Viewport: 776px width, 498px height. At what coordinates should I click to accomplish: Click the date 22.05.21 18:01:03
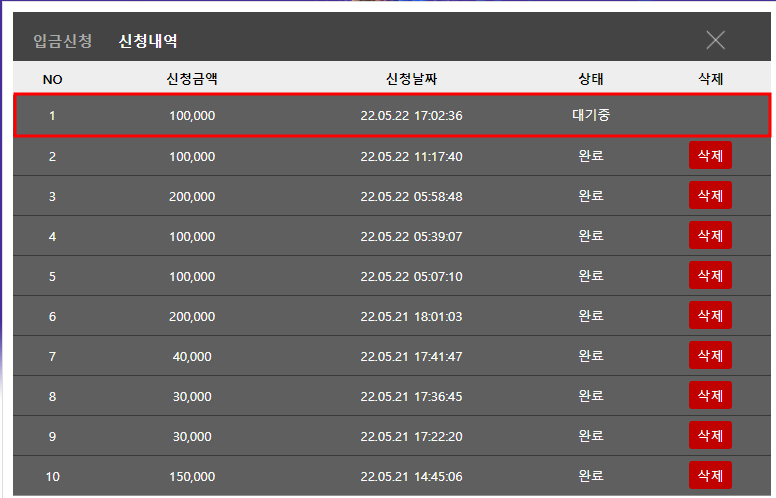coord(411,316)
